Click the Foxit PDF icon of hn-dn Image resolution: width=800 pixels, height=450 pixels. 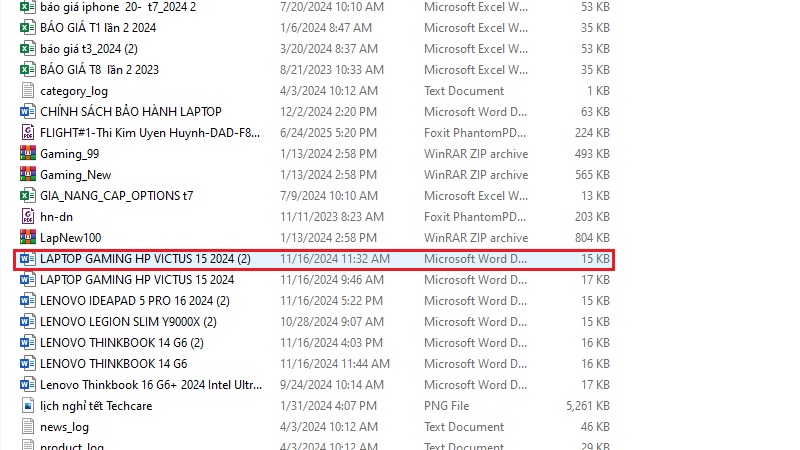tap(28, 216)
